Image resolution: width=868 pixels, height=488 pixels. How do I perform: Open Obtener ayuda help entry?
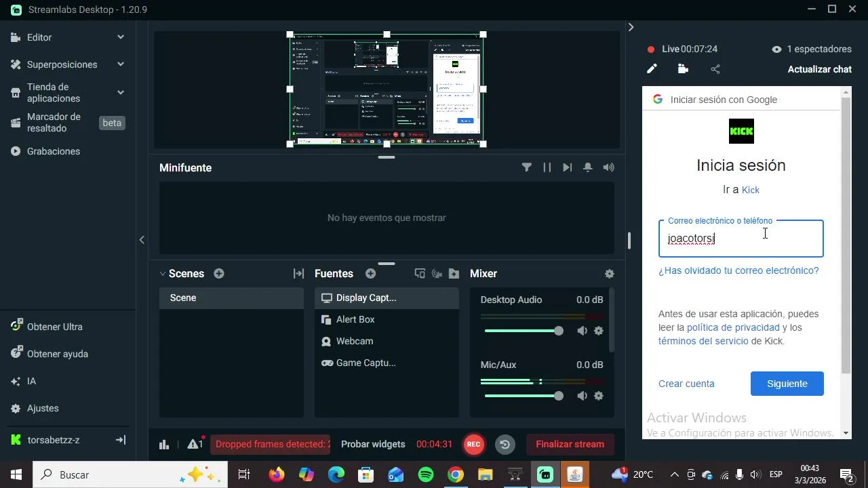click(58, 354)
